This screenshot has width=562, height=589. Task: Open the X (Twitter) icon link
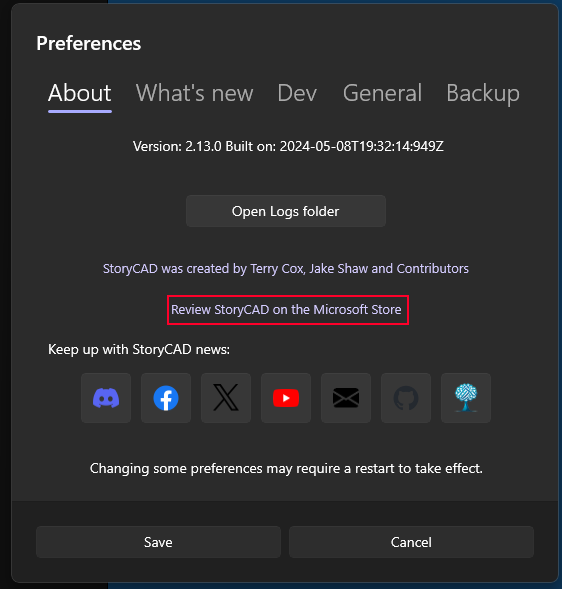(x=226, y=398)
